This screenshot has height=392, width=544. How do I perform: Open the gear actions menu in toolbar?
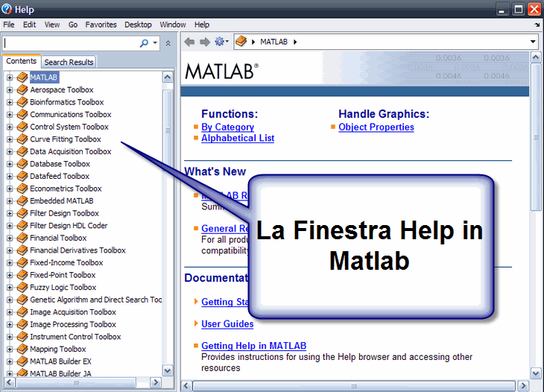221,42
